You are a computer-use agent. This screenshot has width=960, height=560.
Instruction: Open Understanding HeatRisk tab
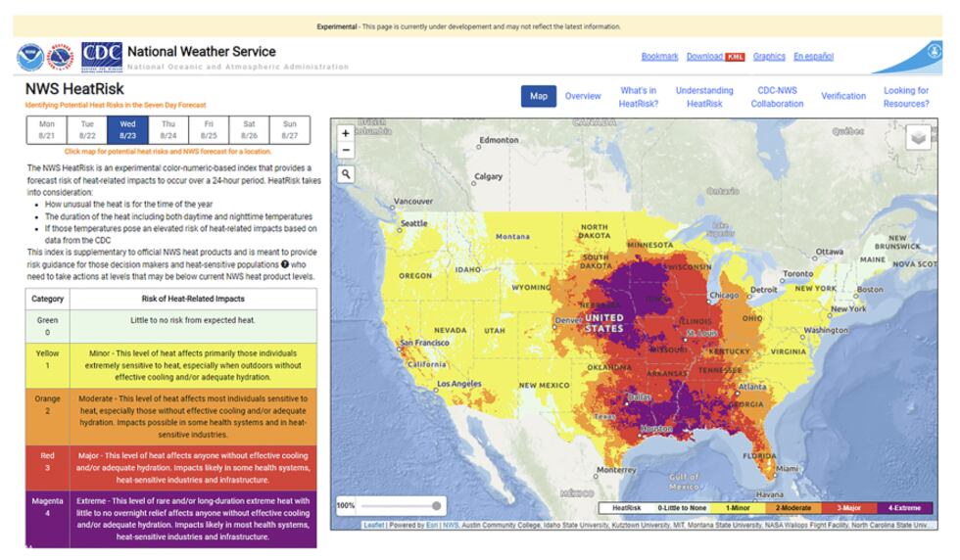click(704, 97)
